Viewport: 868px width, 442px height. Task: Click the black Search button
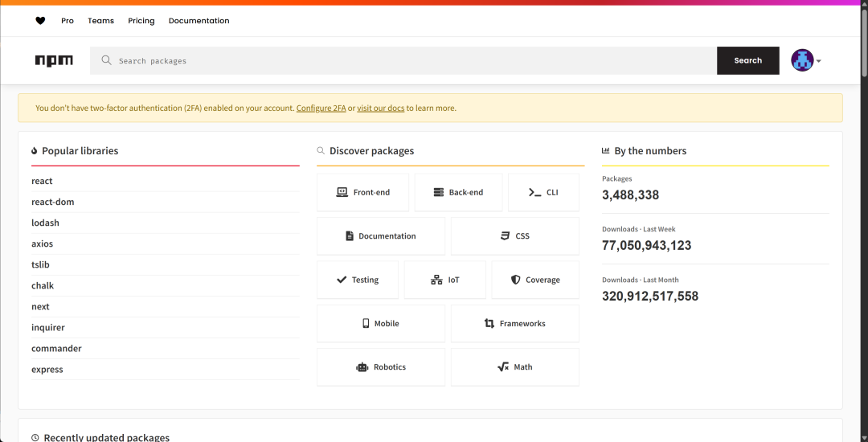tap(748, 60)
